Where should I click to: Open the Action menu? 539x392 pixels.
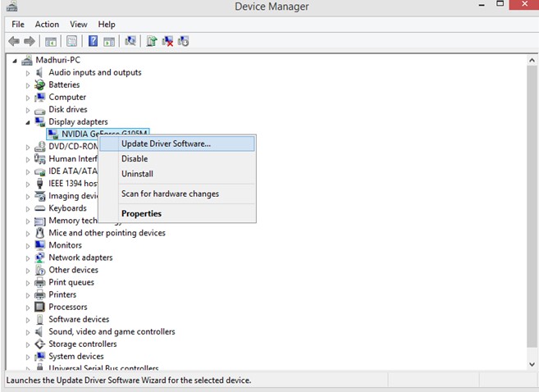[x=47, y=25]
